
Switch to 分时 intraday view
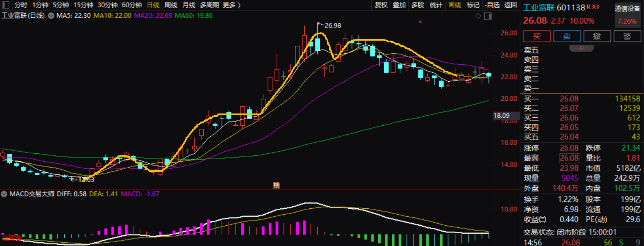21,5
